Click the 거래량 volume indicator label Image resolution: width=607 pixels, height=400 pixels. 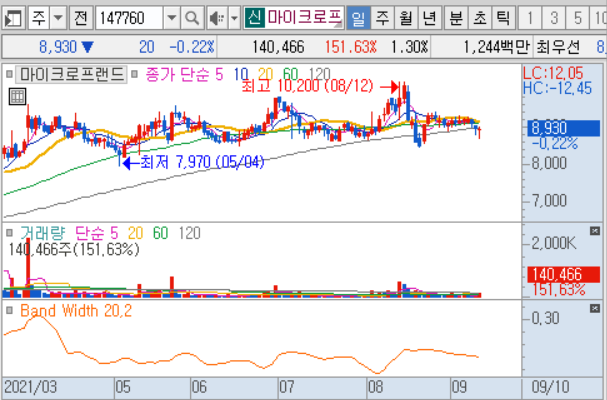(x=43, y=233)
